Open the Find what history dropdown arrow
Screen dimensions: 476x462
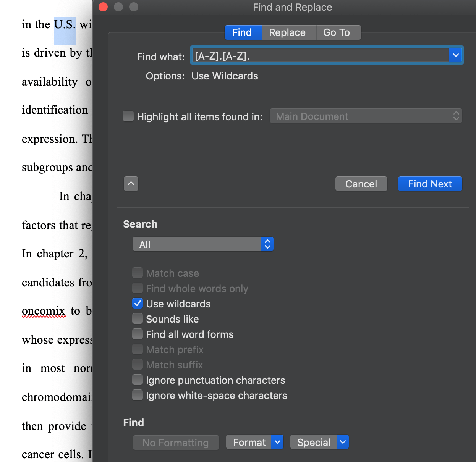[x=456, y=56]
